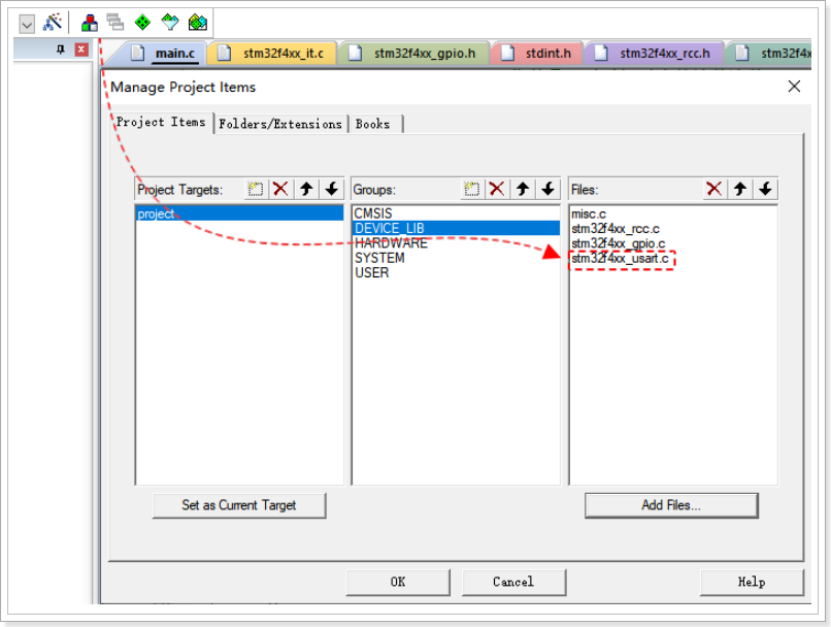Select the SYSTEM group
Screen dimensions: 831x627
coord(456,258)
